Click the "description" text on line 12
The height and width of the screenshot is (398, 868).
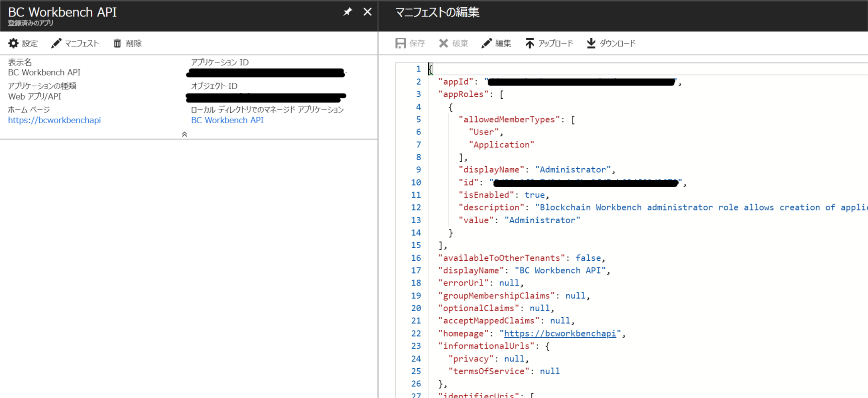click(x=492, y=208)
